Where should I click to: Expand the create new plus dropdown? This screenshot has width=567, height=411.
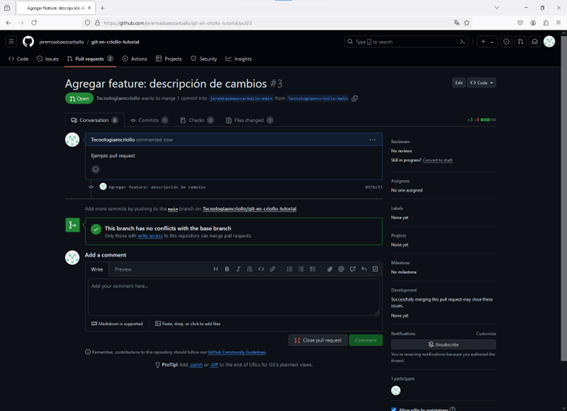point(487,42)
